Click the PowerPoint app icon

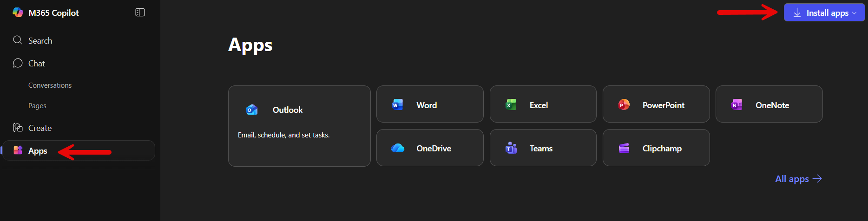click(624, 104)
